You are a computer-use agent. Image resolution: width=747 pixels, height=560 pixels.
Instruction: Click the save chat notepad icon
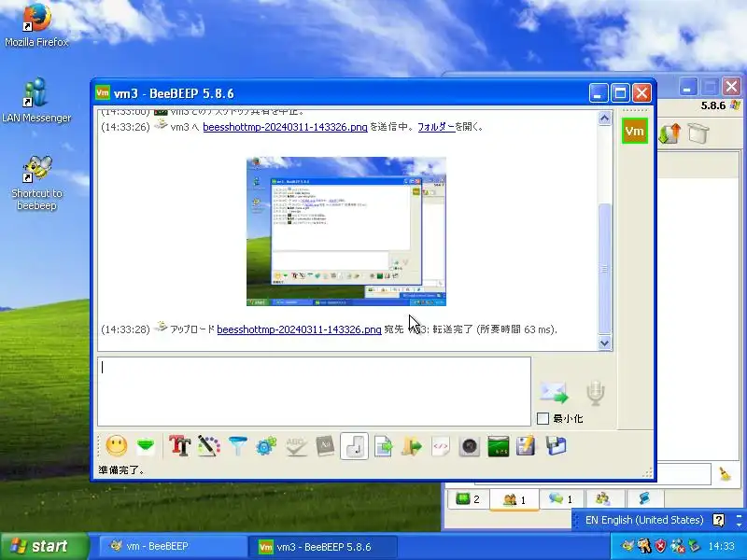[526, 446]
